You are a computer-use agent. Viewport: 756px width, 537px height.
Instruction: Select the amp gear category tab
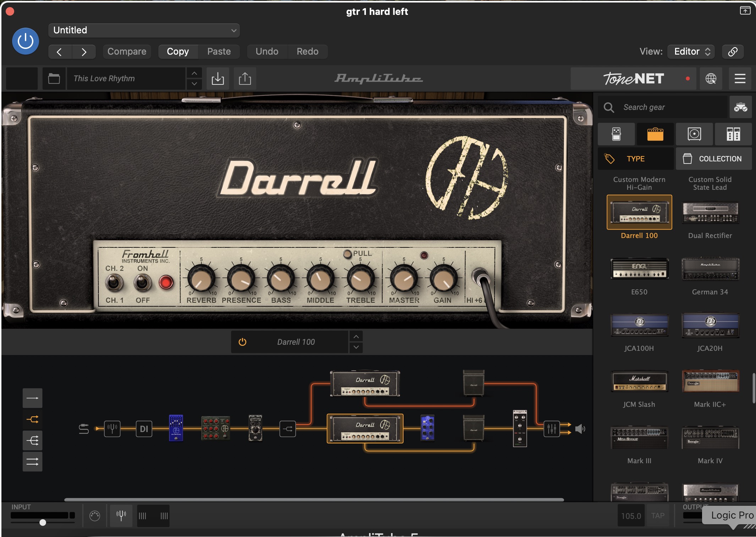coord(655,134)
